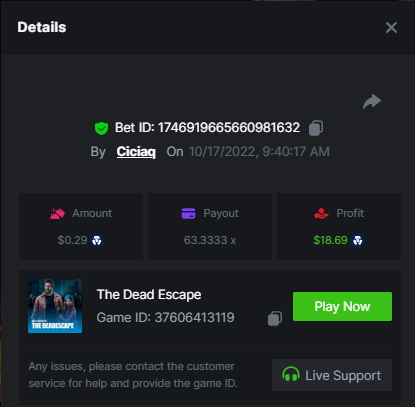
Task: Click the green verified shield icon
Action: point(101,128)
